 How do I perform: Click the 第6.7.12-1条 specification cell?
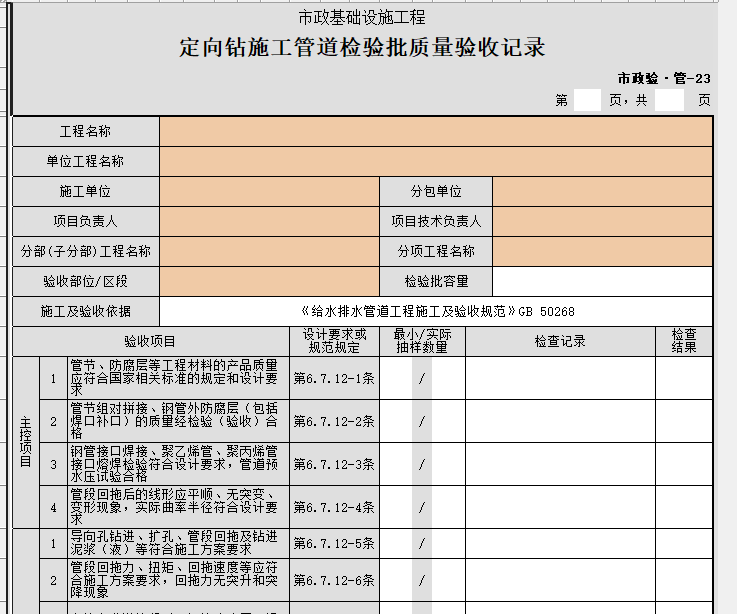(334, 379)
